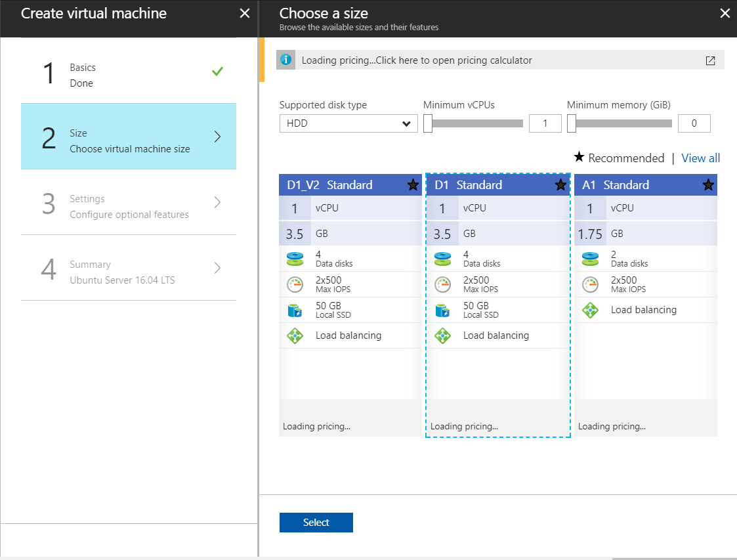The height and width of the screenshot is (560, 737).
Task: Click Loading pricing text on D1 card
Action: point(464,427)
